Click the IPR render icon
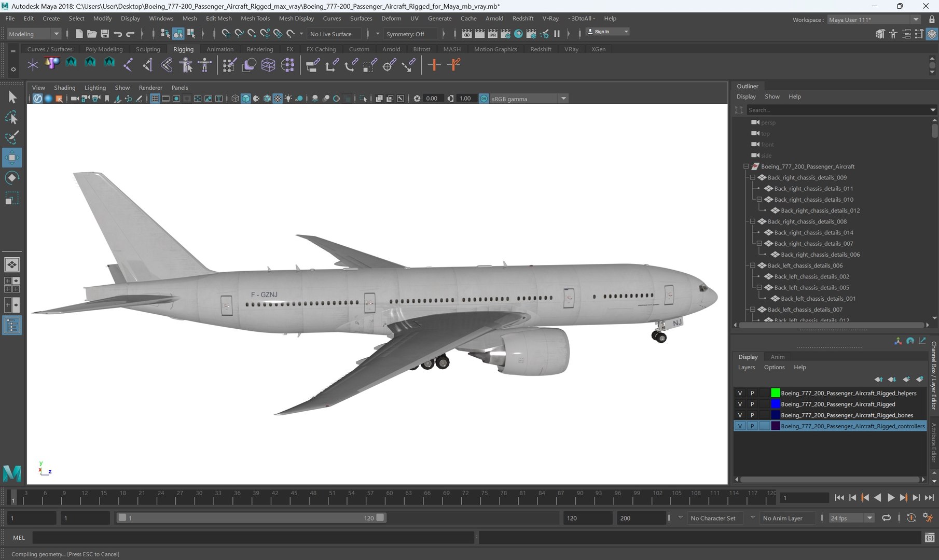939x560 pixels. click(492, 34)
